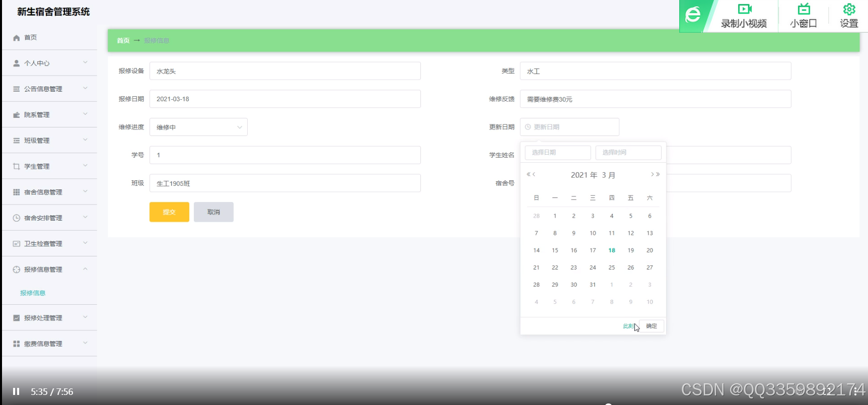Click 首页 breadcrumb link
The height and width of the screenshot is (405, 868).
pos(123,40)
